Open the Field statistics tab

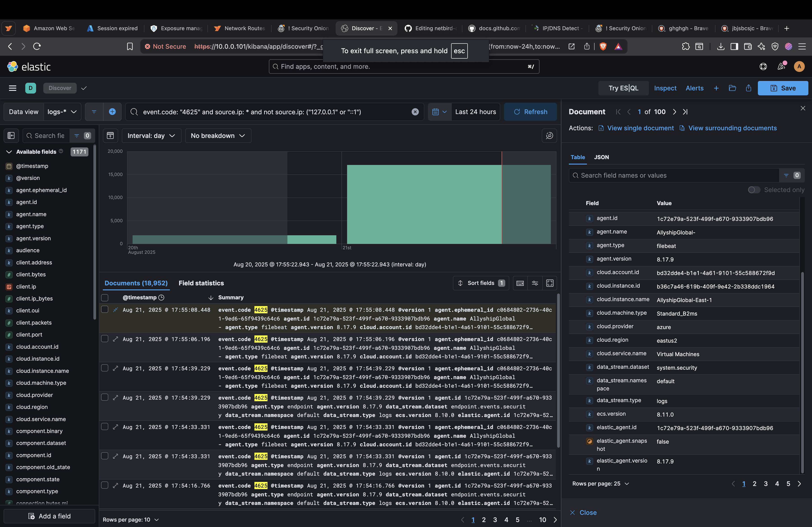point(201,283)
